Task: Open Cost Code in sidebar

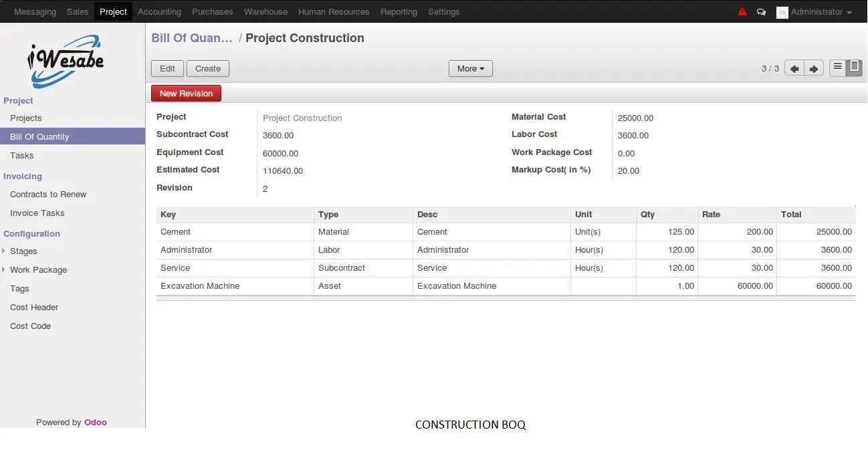Action: click(x=30, y=326)
